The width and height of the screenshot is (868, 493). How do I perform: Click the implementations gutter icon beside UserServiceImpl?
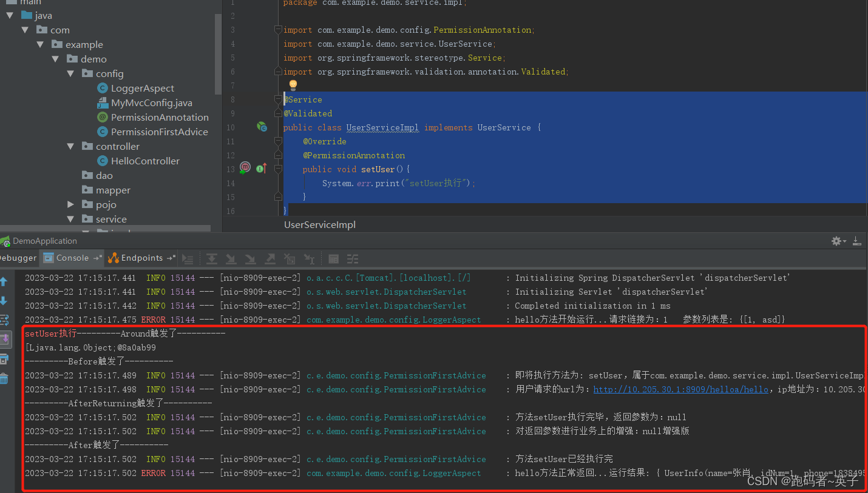[262, 127]
